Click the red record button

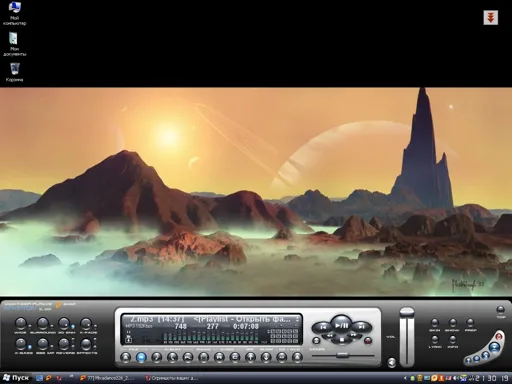click(367, 341)
